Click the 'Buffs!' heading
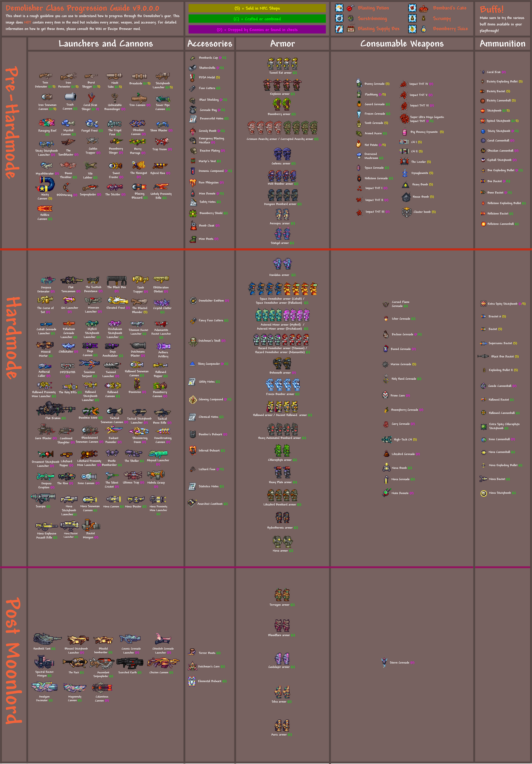This screenshot has height=764, width=532. pos(492,9)
